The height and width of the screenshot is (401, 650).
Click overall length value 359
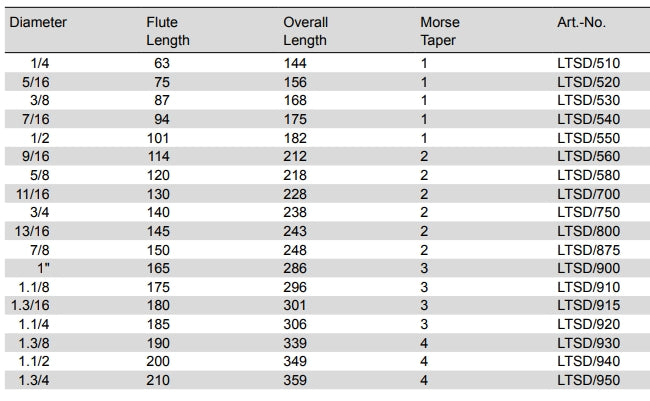(296, 380)
